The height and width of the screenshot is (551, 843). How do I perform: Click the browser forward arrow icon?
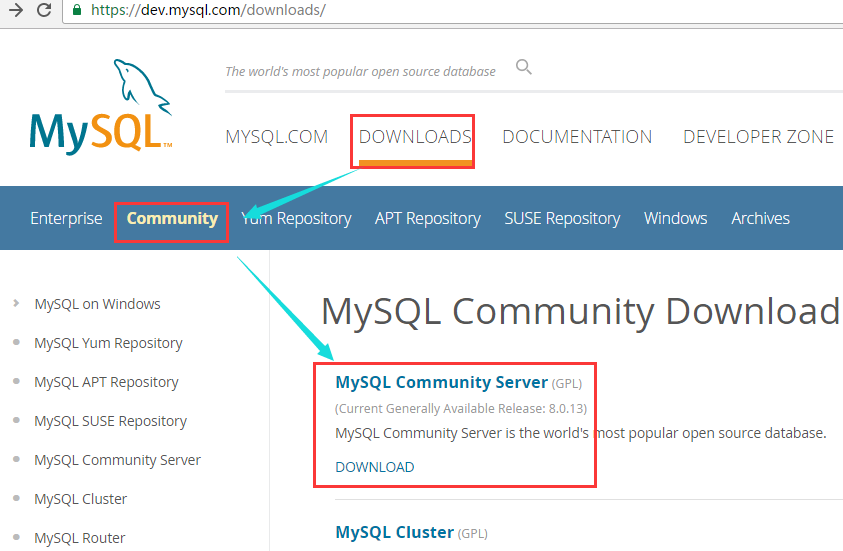click(16, 10)
